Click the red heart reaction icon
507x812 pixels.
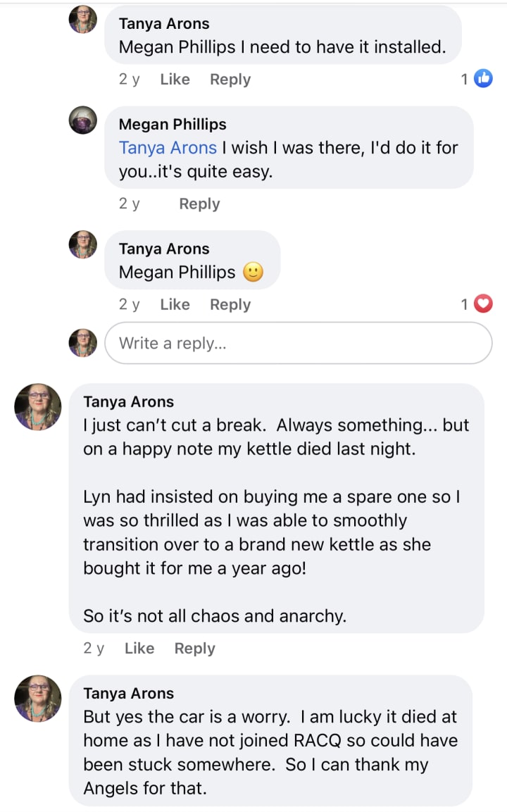click(483, 304)
